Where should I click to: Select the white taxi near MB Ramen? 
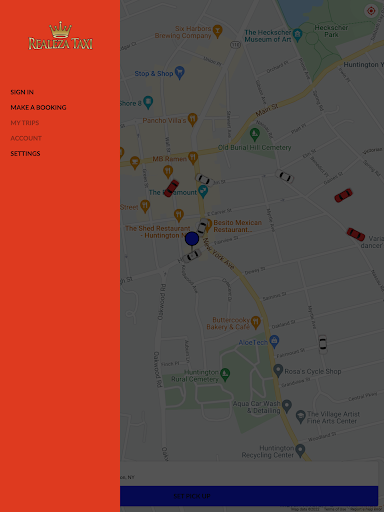pyautogui.click(x=205, y=179)
